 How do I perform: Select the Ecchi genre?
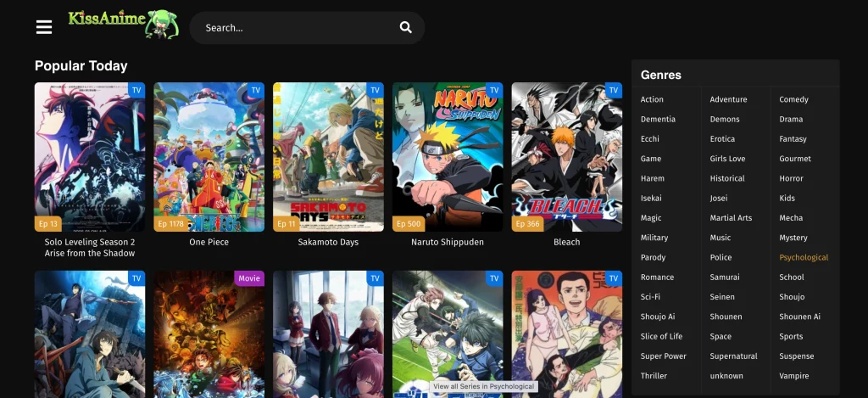pyautogui.click(x=650, y=139)
